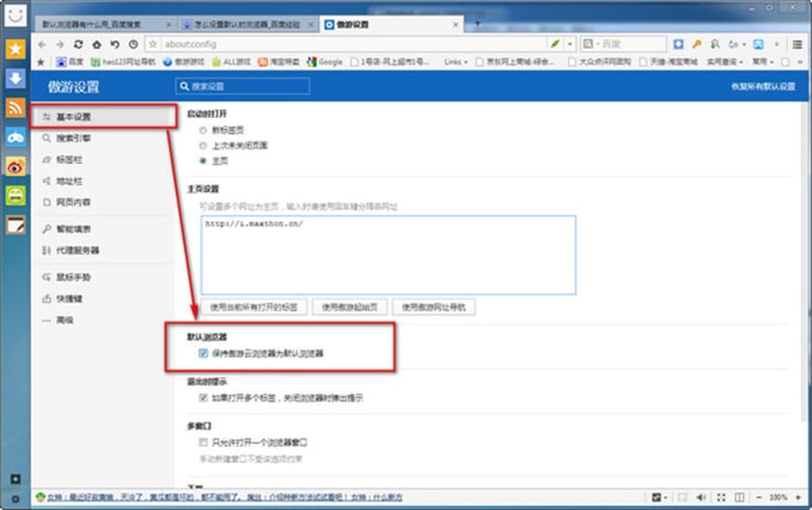The height and width of the screenshot is (510, 812).
Task: Toggle prompt when closing multiple tabs checkbox
Action: pyautogui.click(x=203, y=397)
